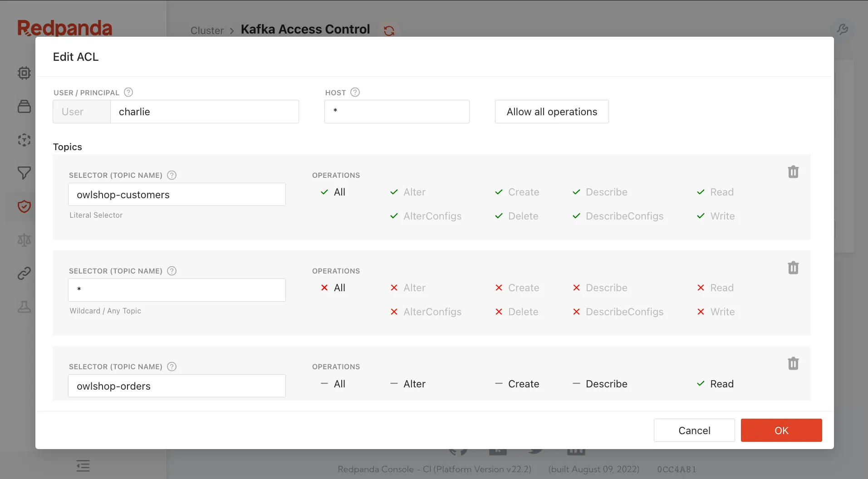Toggle AlterConfigs for owlshop-customers
The image size is (868, 479).
tap(426, 216)
